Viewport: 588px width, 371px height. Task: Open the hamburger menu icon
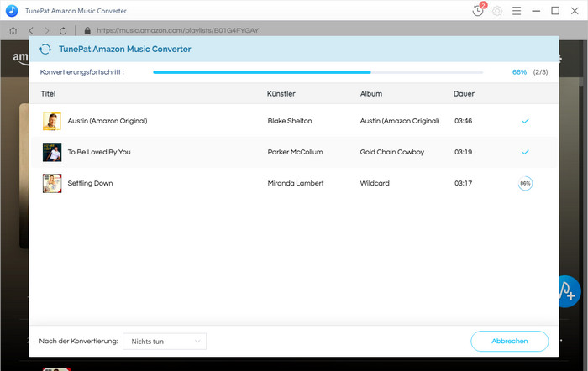point(517,11)
